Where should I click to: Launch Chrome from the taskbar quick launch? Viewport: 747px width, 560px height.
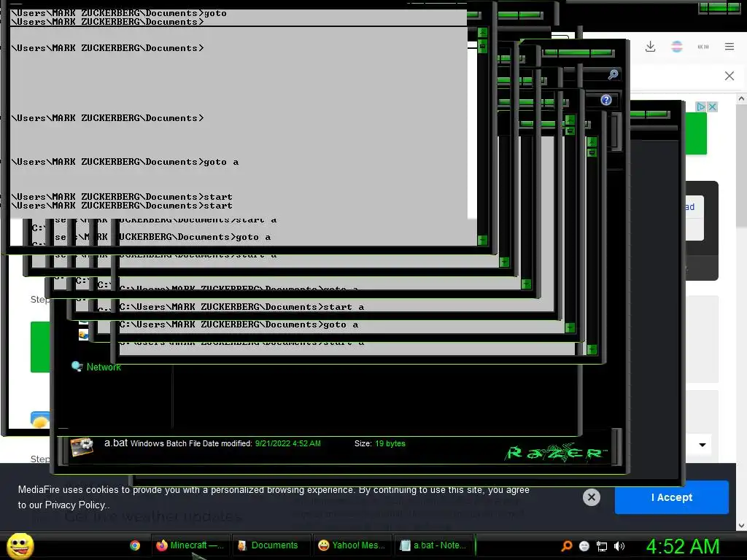tap(135, 545)
